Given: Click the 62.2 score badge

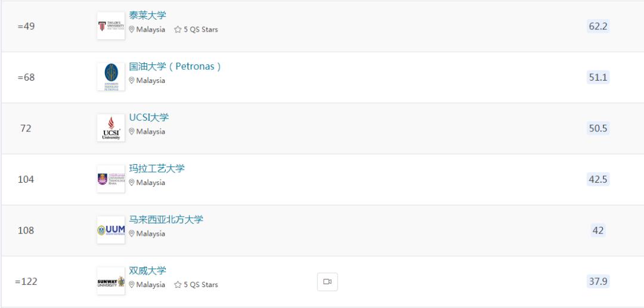Looking at the screenshot, I should pos(597,26).
